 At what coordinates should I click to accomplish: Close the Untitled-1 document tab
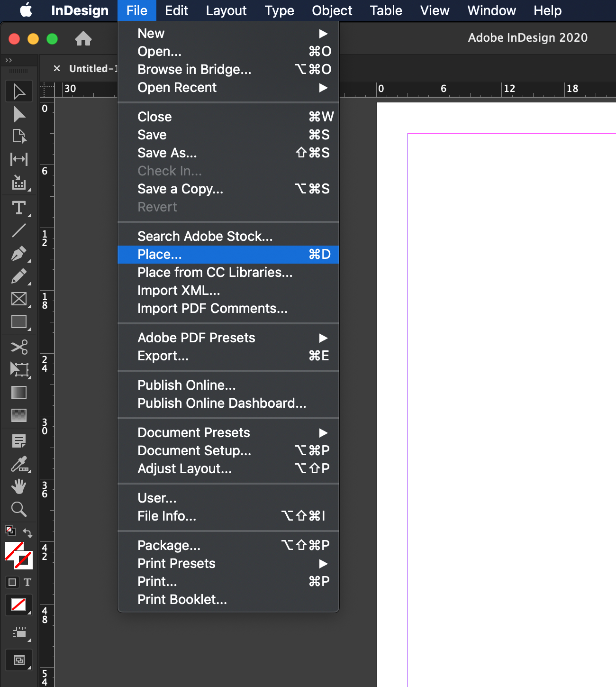coord(57,68)
